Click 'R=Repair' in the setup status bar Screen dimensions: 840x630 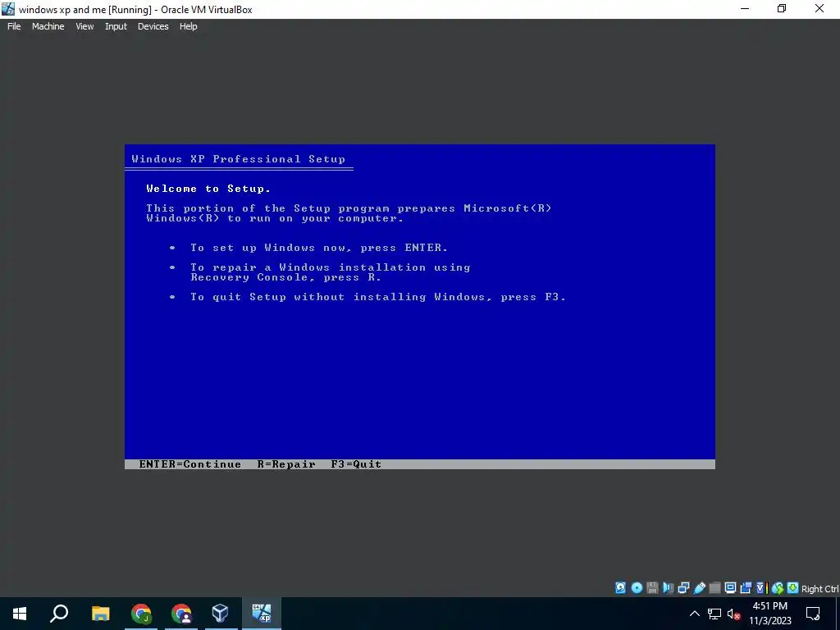pos(286,464)
